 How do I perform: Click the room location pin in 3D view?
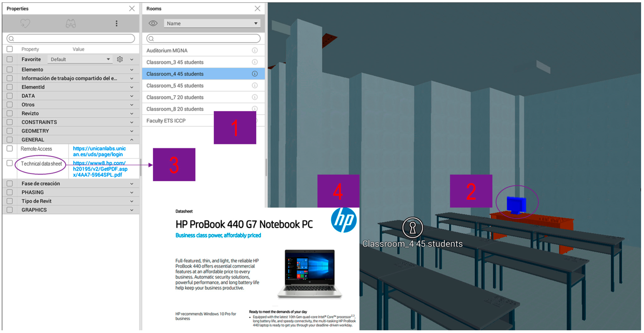click(x=413, y=228)
